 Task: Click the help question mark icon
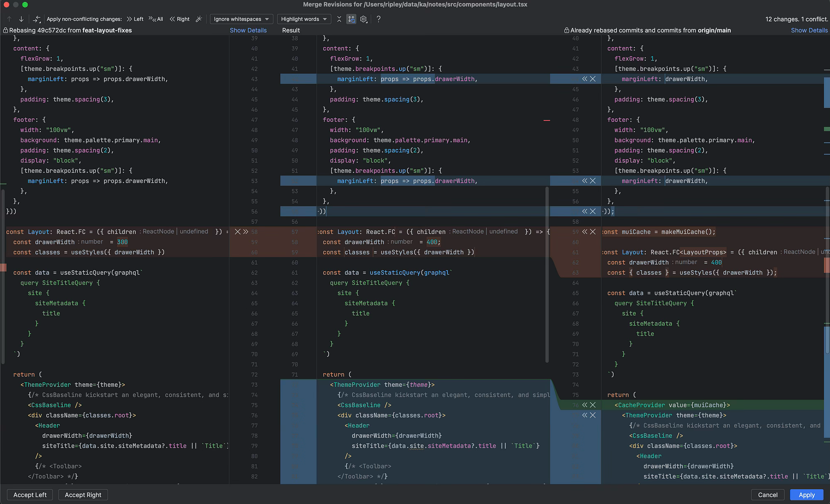click(378, 19)
